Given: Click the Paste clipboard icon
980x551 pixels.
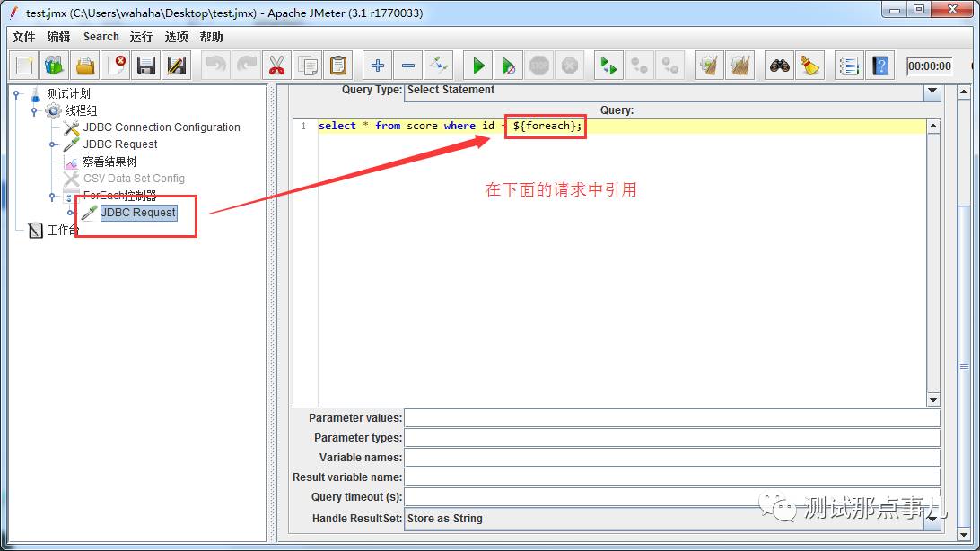Looking at the screenshot, I should tap(338, 65).
